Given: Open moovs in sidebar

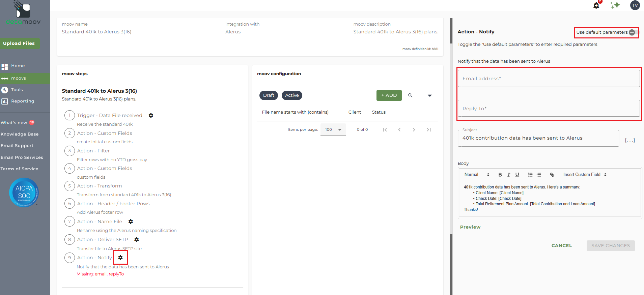Looking at the screenshot, I should click(x=25, y=78).
